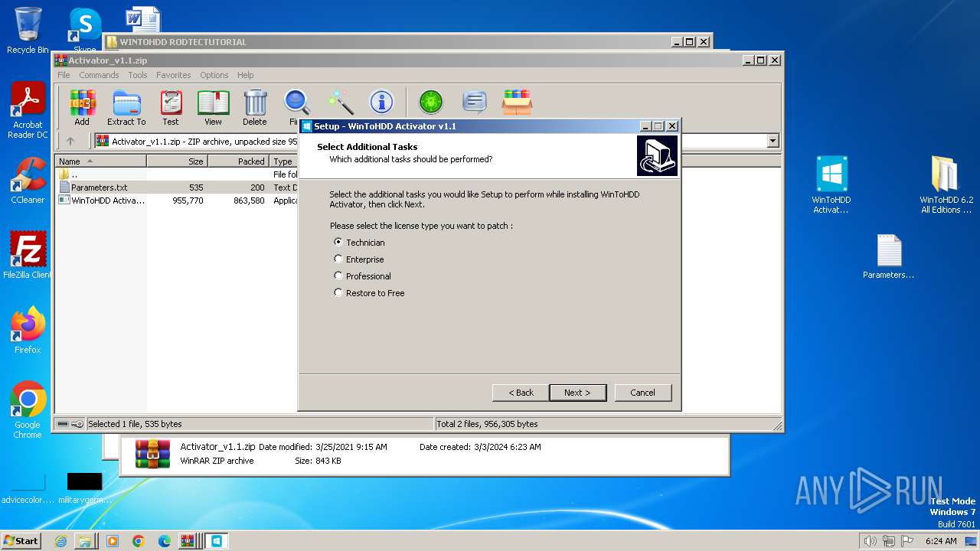Click the Info toolbar icon

(x=381, y=102)
